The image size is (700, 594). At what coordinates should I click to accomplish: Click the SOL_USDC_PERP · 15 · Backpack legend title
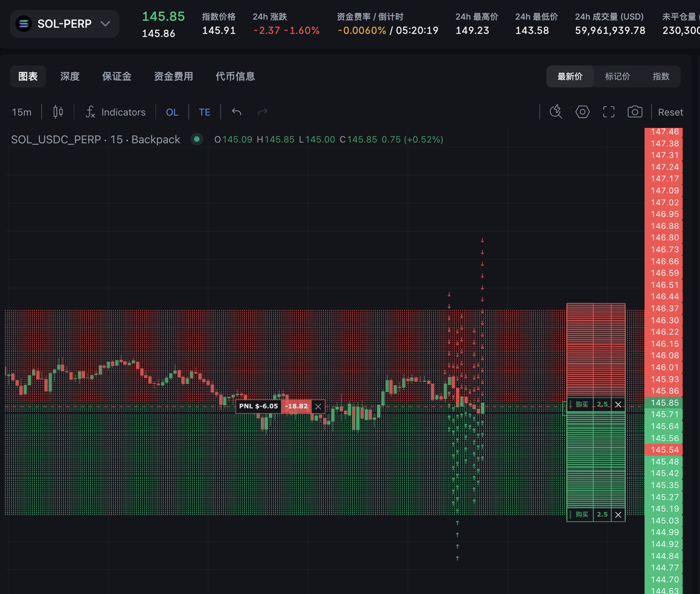tap(96, 139)
